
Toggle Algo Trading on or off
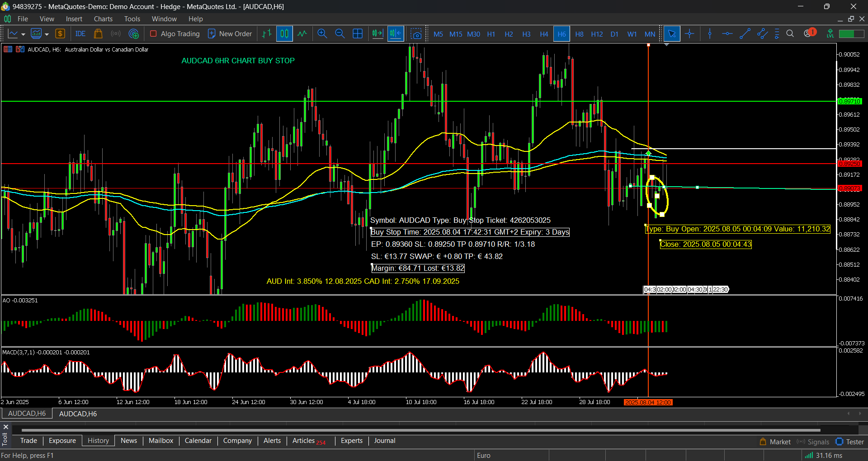[x=175, y=34]
